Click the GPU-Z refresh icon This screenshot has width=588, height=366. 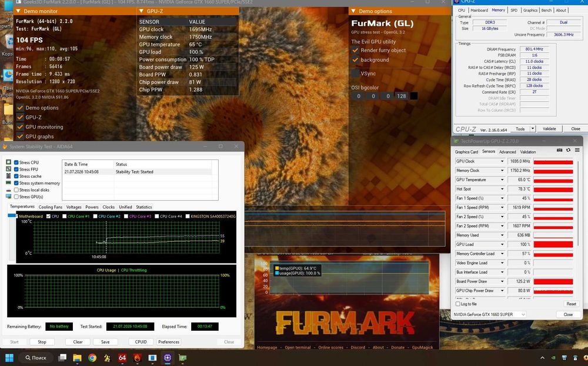568,150
